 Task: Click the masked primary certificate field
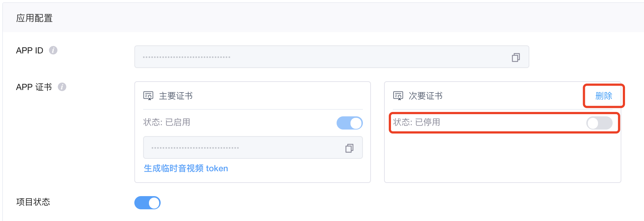coord(253,147)
